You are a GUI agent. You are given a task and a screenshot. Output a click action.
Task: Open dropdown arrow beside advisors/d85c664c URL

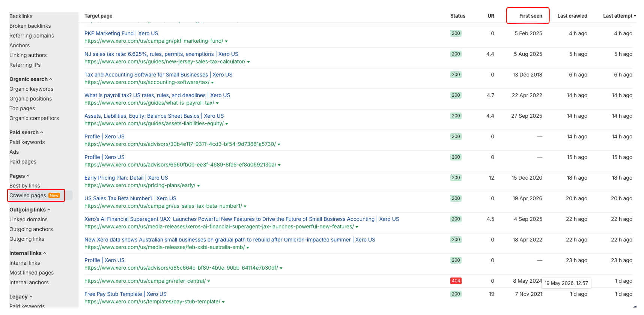(x=281, y=268)
